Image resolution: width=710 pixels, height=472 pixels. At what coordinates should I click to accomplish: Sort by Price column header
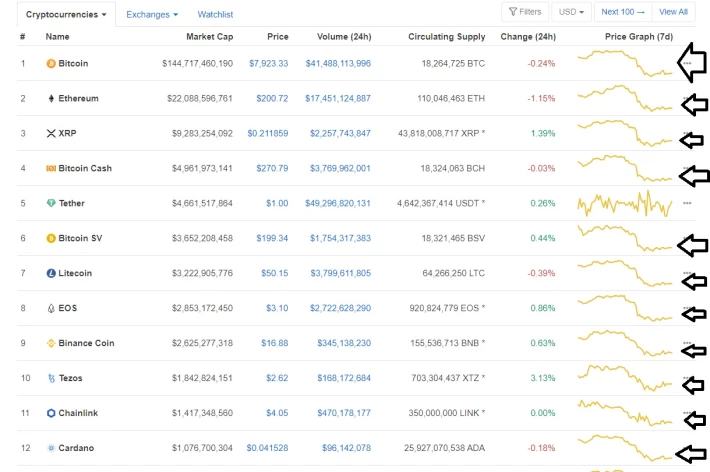278,37
